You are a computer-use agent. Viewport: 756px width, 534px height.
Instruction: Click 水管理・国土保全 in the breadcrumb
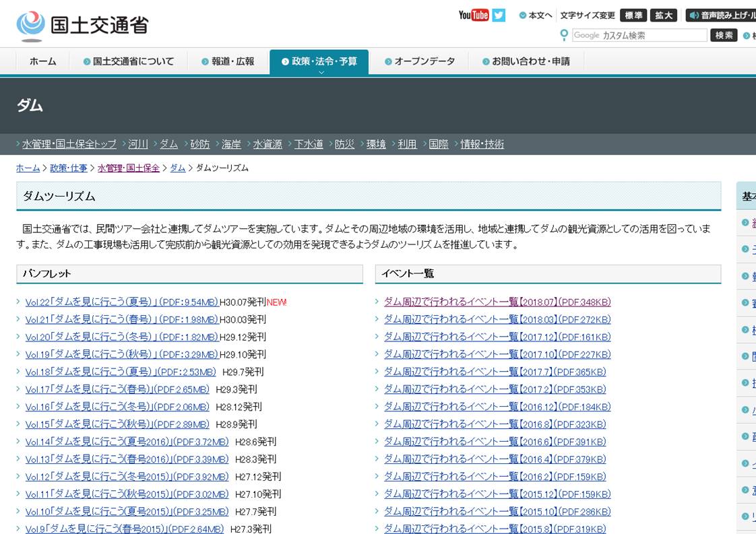tap(128, 168)
